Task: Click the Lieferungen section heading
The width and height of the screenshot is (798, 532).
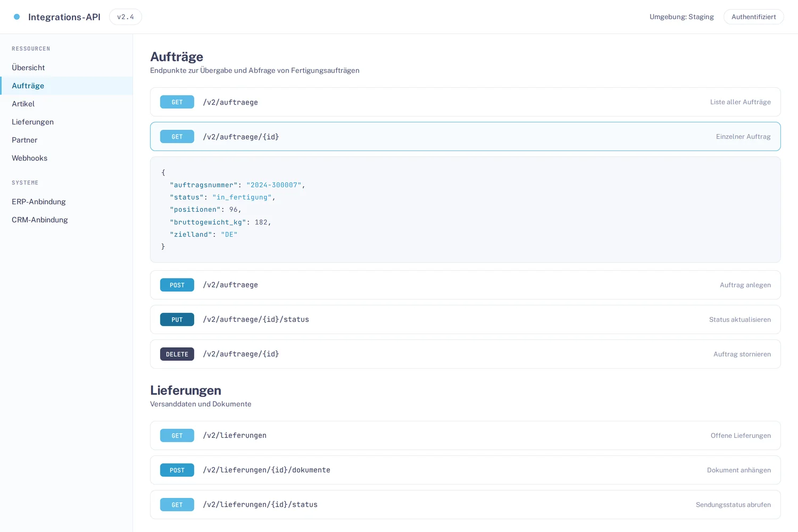Action: coord(186,390)
